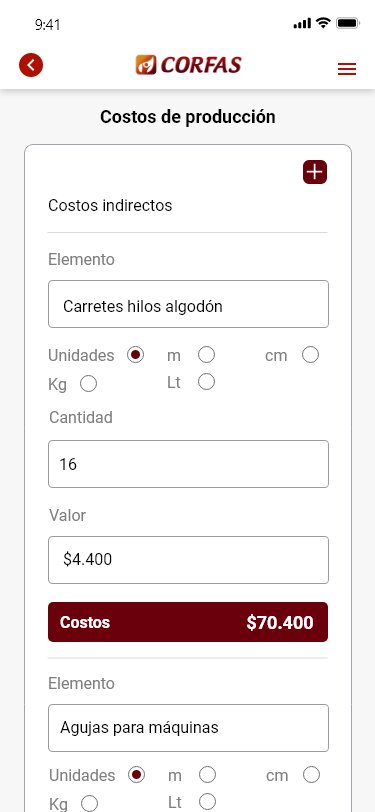Tap the Wi-Fi status icon

click(324, 23)
